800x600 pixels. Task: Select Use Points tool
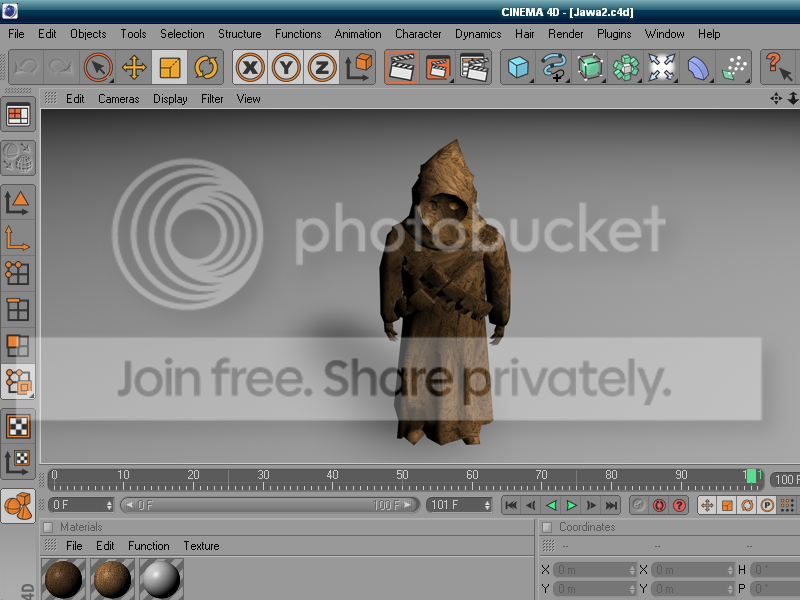pyautogui.click(x=18, y=274)
